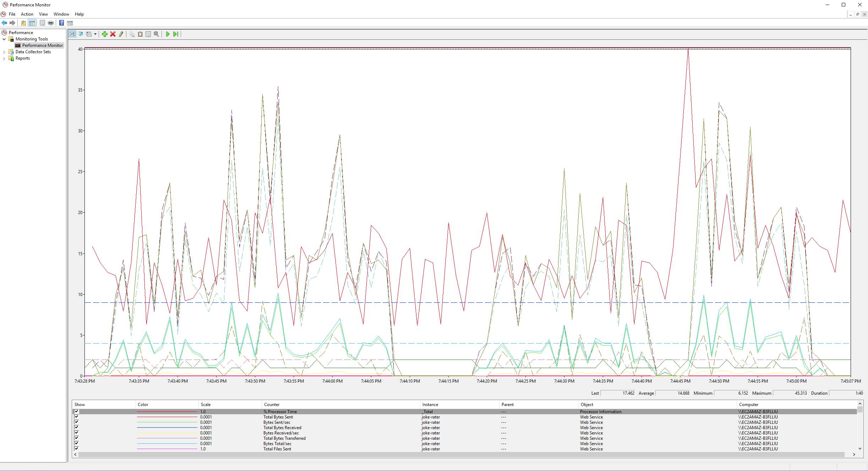Viewport: 868px width, 471px height.
Task: Click the Up One Level folder icon
Action: pyautogui.click(x=23, y=23)
